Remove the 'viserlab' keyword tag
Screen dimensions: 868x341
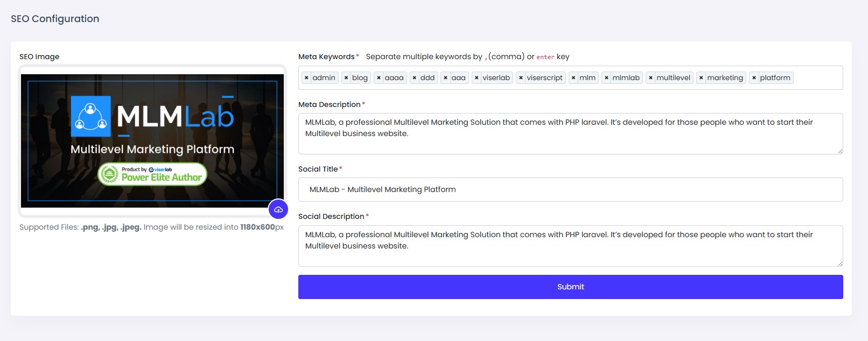pyautogui.click(x=477, y=78)
